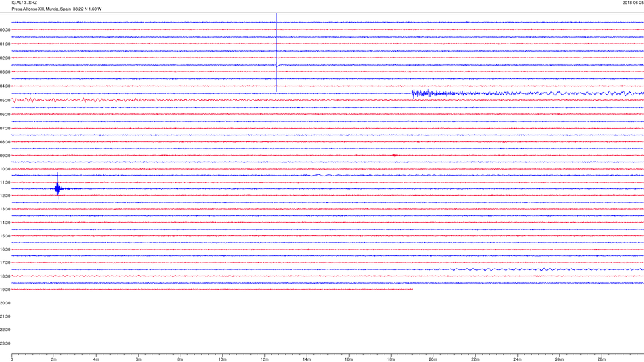Click the 09:30 row label
Viewport: 644px width, 362px height.
click(x=5, y=156)
